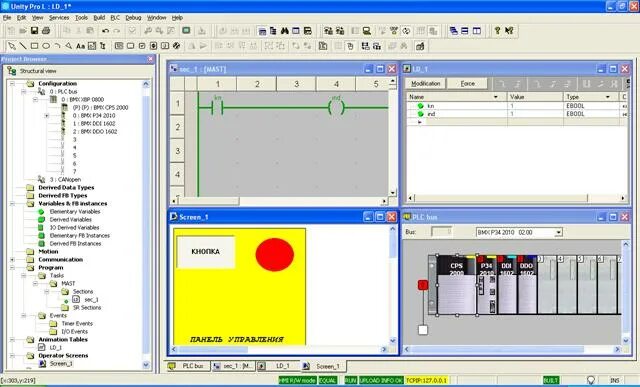Open the Build menu
Viewport: 640px width, 387px height.
[x=99, y=18]
